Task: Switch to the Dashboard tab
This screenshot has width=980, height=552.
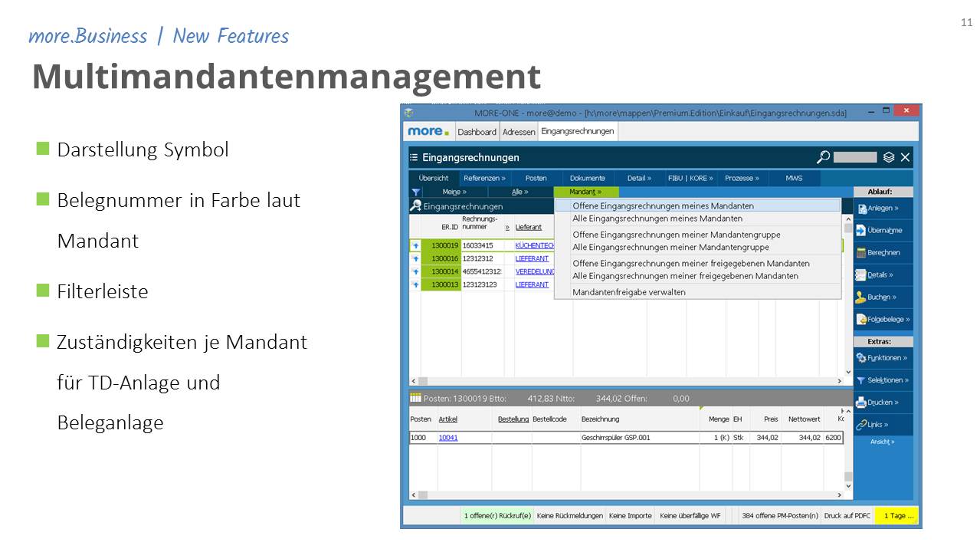Action: click(x=477, y=132)
